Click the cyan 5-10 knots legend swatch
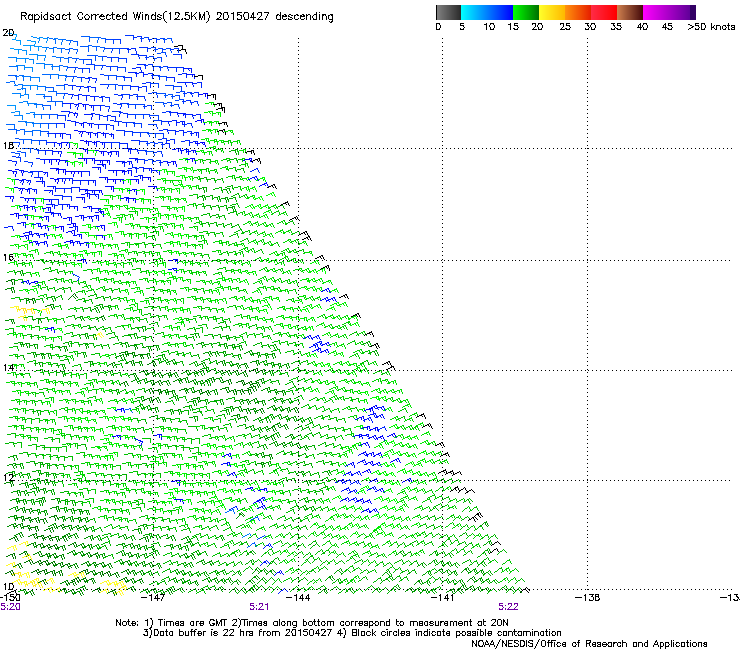 click(x=473, y=12)
